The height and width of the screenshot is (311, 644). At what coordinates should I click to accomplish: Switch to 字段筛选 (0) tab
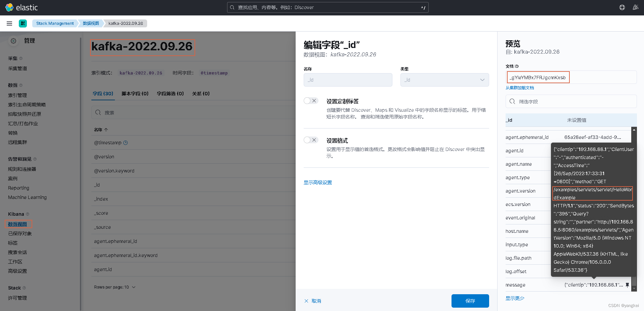pos(170,94)
